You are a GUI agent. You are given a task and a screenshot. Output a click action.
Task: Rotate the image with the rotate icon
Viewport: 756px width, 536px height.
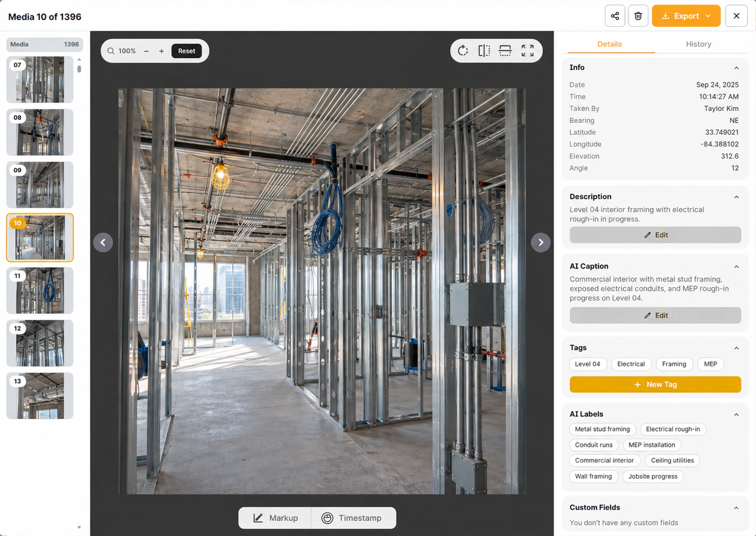[463, 51]
